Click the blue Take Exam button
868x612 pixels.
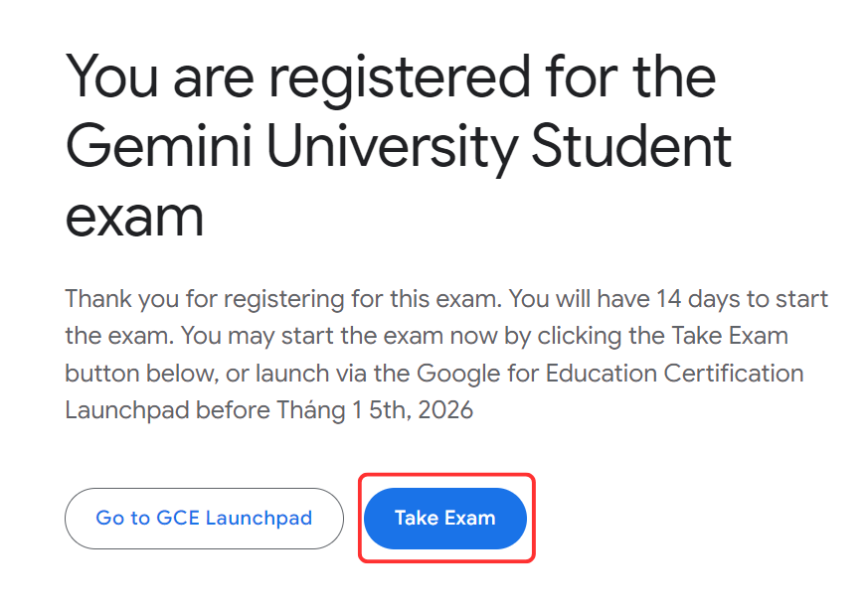pyautogui.click(x=444, y=519)
